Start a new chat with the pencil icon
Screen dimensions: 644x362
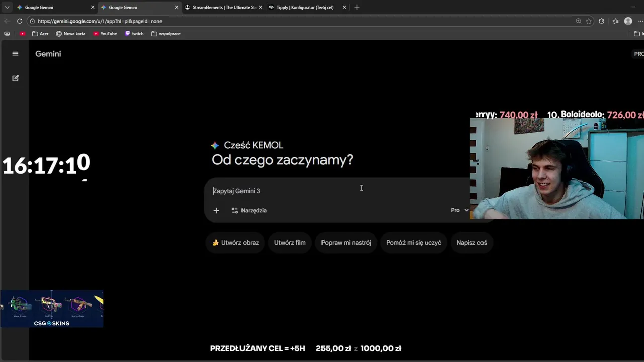tap(15, 78)
